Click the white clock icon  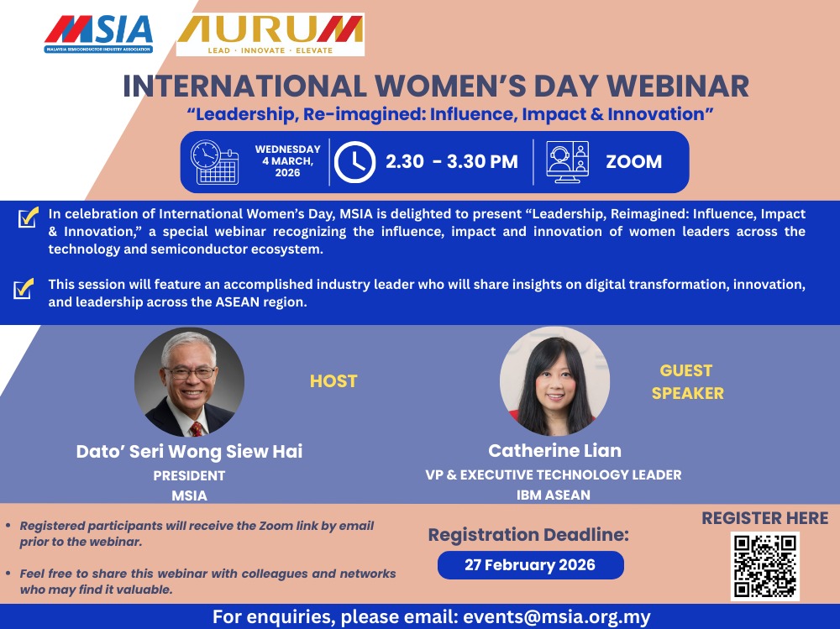pyautogui.click(x=354, y=162)
